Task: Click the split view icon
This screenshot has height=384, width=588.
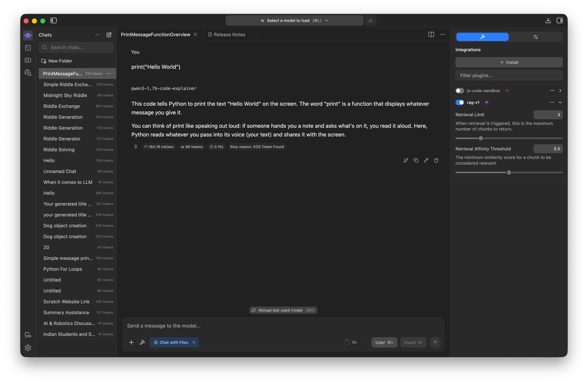Action: click(431, 35)
